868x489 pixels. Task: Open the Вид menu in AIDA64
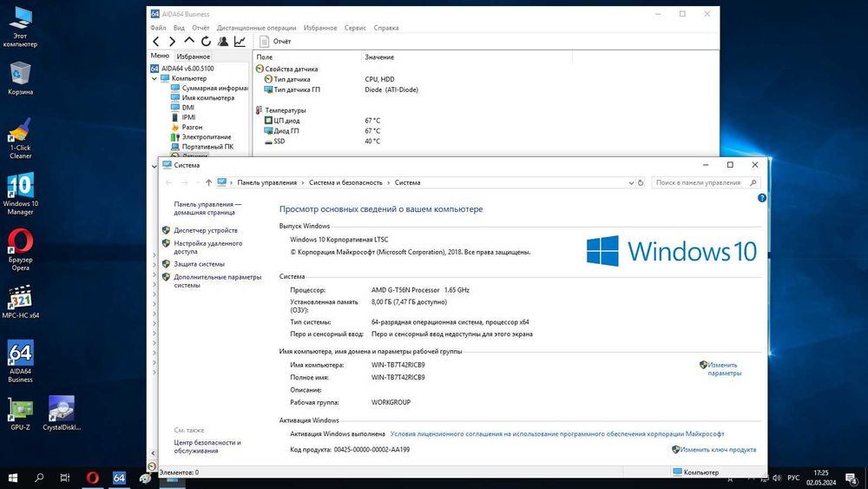point(179,28)
